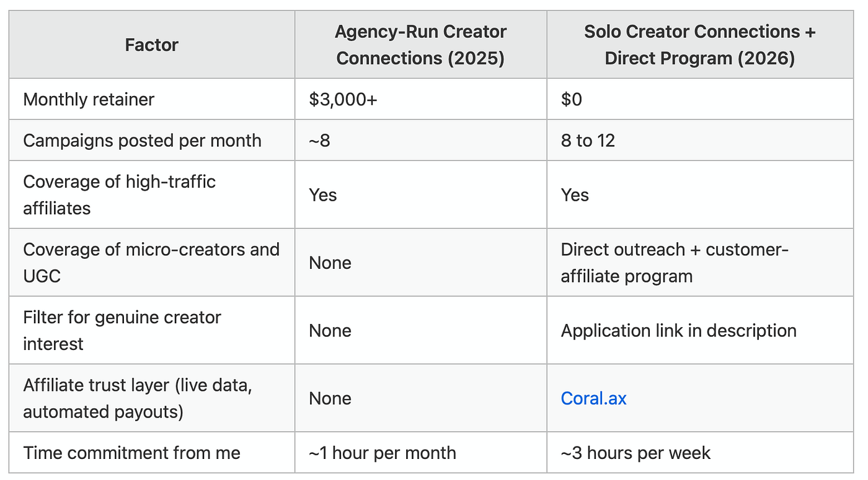Click the ~8 campaigns cell
The height and width of the screenshot is (480, 868).
[320, 141]
